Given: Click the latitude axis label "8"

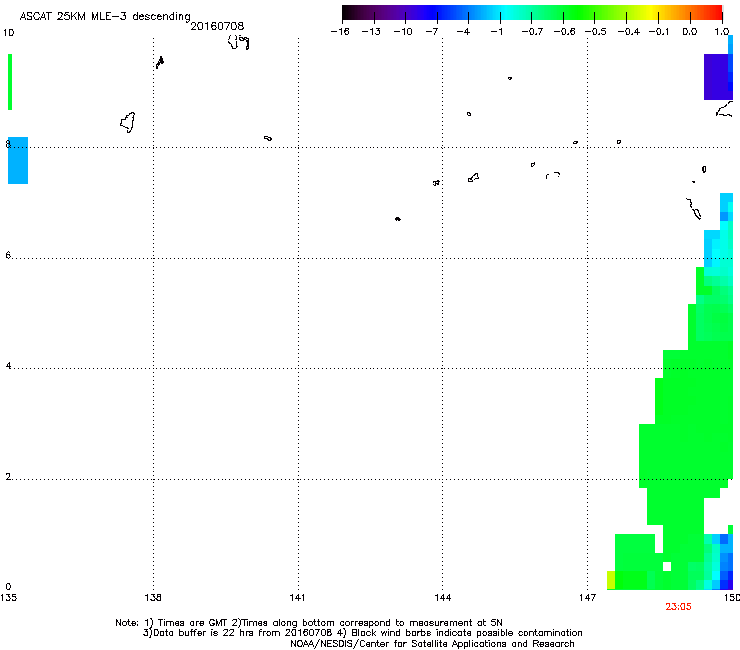Looking at the screenshot, I should [8, 144].
